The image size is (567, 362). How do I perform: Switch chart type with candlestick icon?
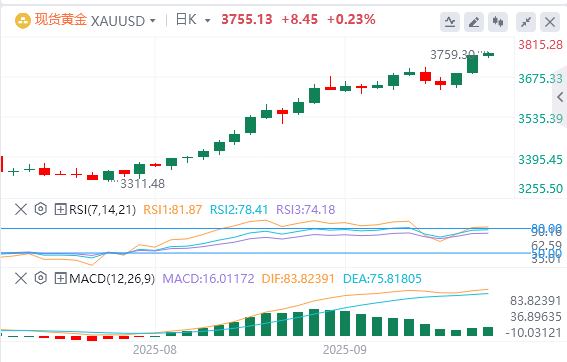click(x=498, y=22)
